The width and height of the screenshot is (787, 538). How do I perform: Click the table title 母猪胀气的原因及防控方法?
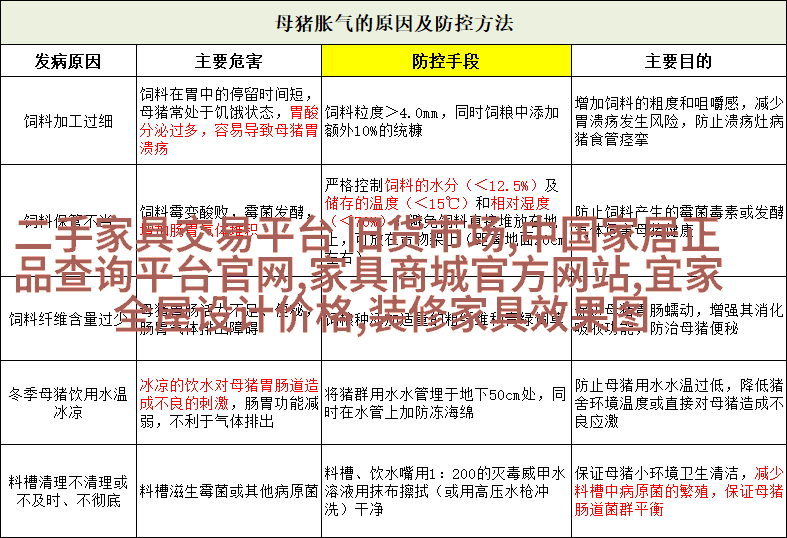pos(394,23)
